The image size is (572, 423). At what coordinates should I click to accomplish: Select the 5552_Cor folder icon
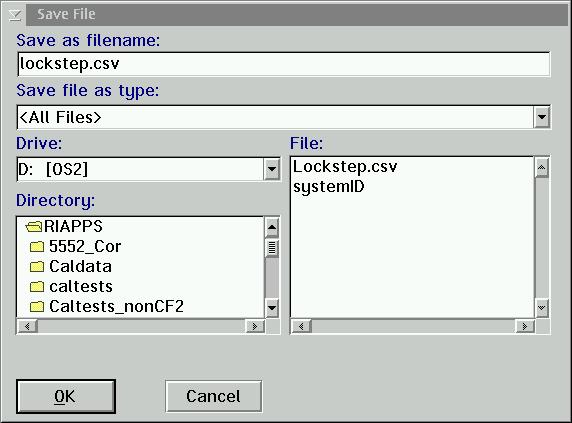point(37,247)
